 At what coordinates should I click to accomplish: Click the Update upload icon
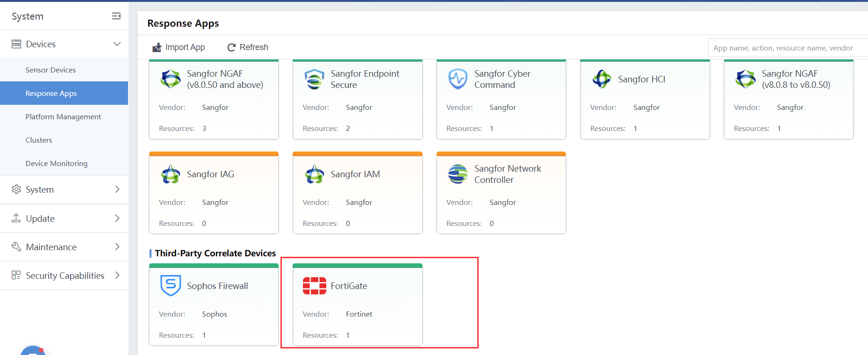point(16,218)
